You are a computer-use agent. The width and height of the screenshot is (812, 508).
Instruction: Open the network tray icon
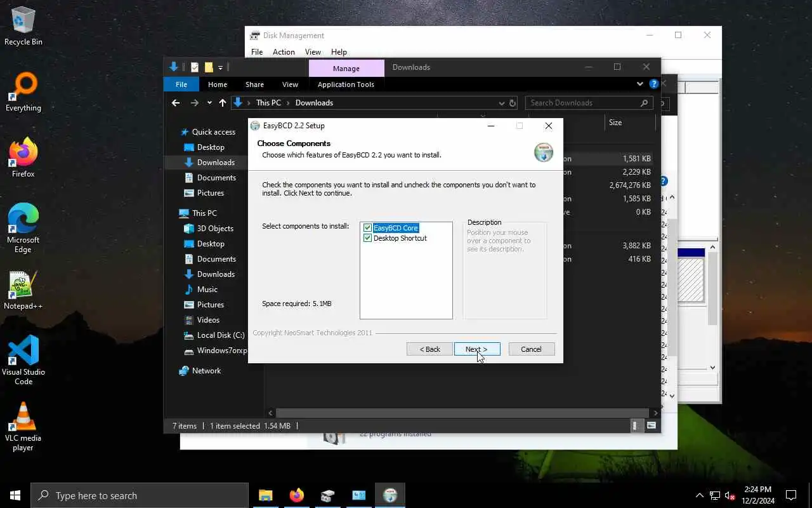tap(715, 495)
